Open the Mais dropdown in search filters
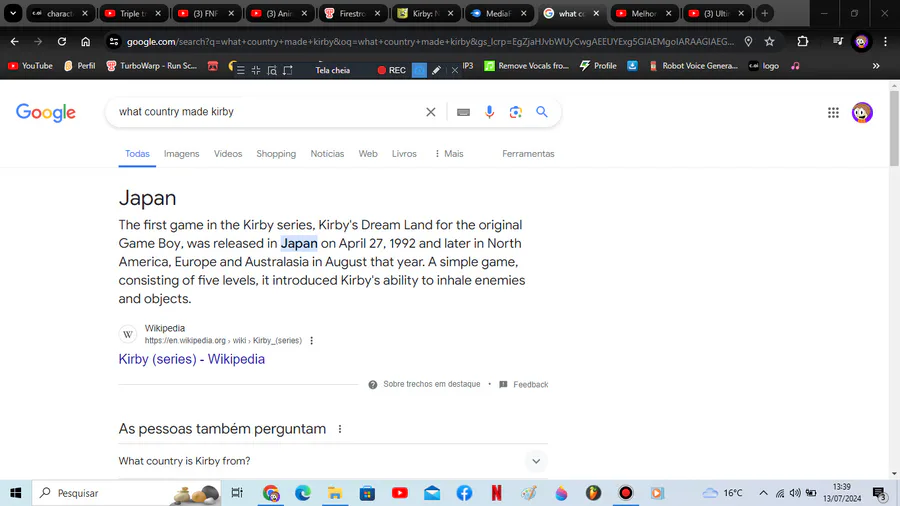 449,154
